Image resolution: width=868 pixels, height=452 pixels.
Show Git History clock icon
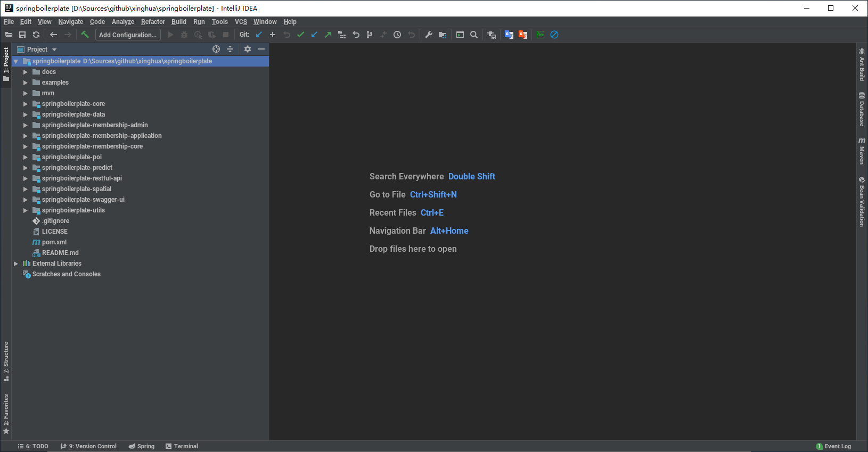[x=397, y=35]
